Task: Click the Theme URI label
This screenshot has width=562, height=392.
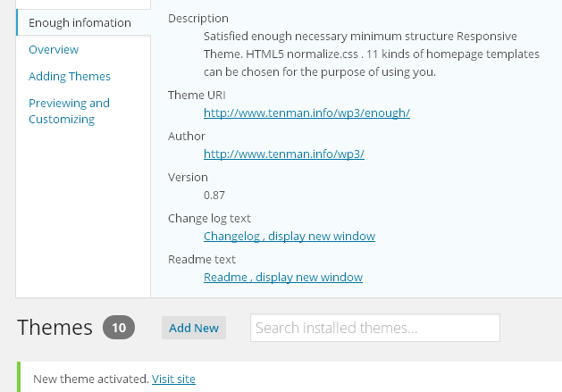Action: coord(197,95)
